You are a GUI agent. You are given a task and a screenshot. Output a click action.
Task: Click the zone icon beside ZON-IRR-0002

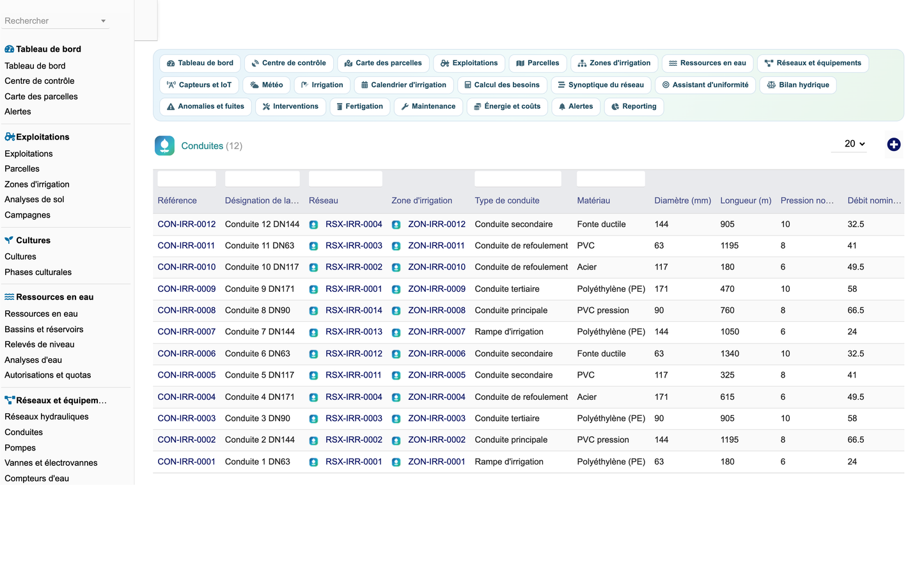click(396, 440)
